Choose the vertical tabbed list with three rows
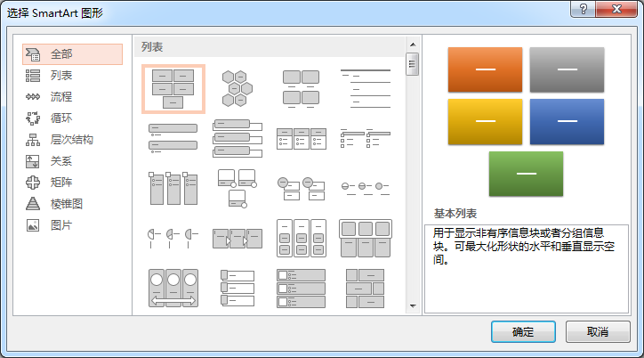644x358 pixels. (237, 289)
